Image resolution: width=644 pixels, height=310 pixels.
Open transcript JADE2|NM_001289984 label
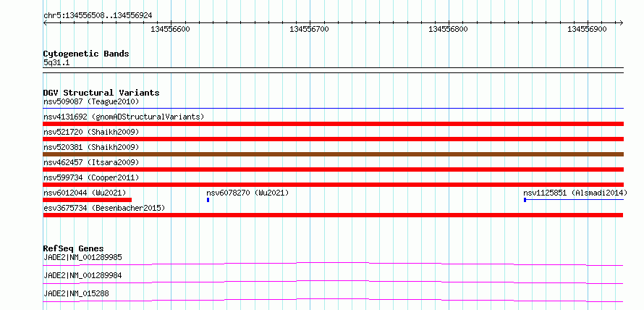coord(82,275)
